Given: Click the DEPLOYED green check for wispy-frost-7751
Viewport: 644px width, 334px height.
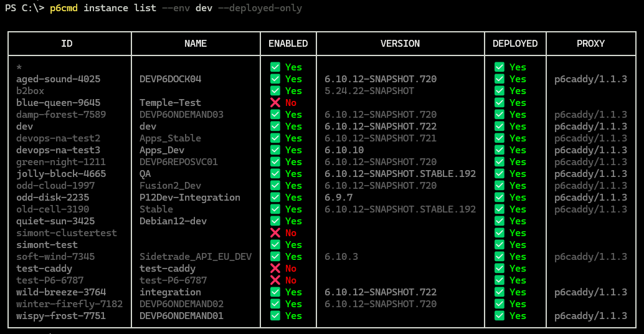Looking at the screenshot, I should [x=500, y=316].
